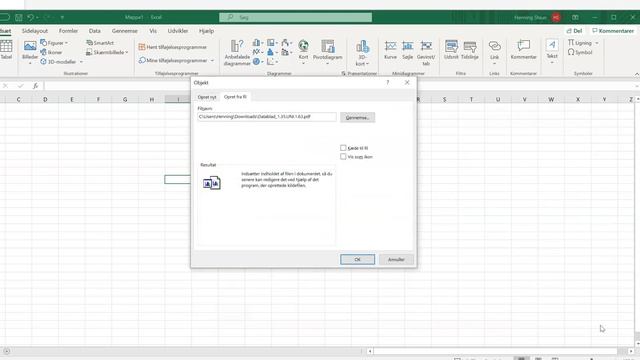Image resolution: width=640 pixels, height=360 pixels.
Task: Insert a Kurve sparkline
Action: (391, 50)
